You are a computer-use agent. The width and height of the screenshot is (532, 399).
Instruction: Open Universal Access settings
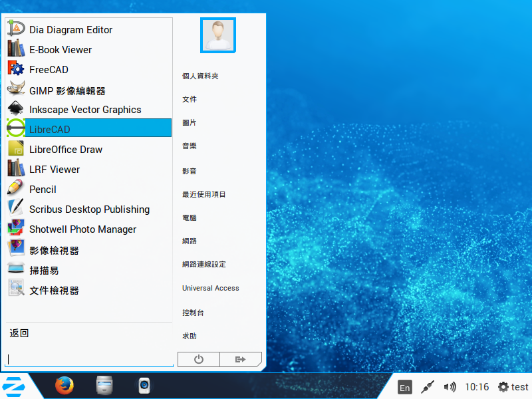(211, 288)
